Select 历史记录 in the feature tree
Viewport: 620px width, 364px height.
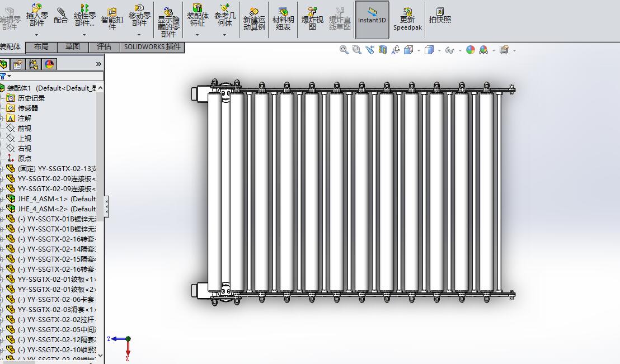(x=31, y=98)
